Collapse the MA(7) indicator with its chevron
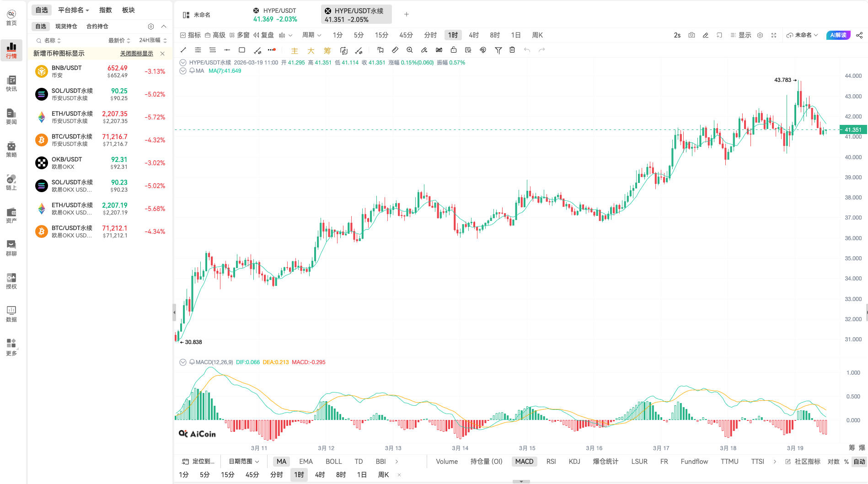868x484 pixels. click(x=183, y=70)
